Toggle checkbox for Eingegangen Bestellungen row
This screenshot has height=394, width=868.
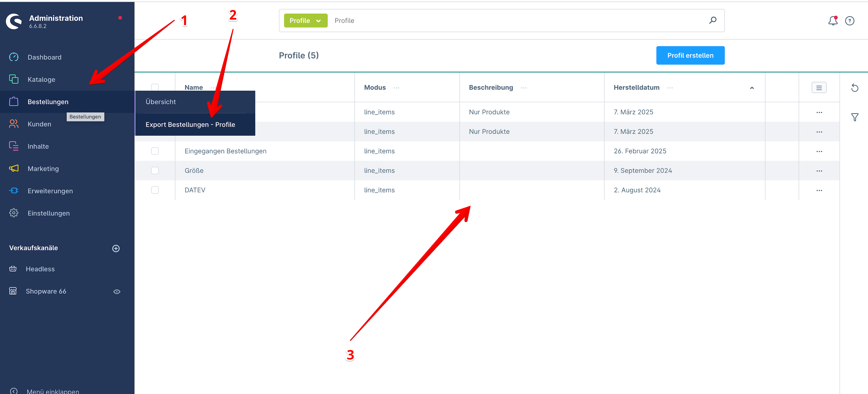point(156,150)
